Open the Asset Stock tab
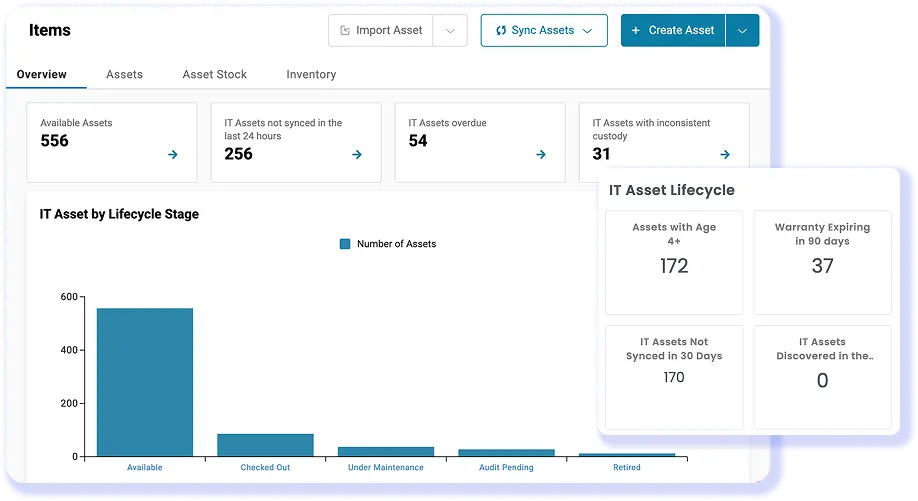 coord(214,75)
